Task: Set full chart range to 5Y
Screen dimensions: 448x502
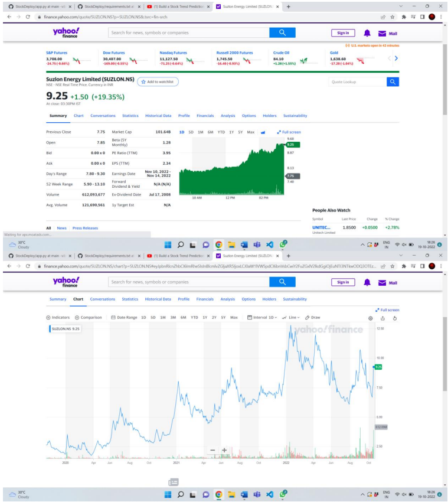Action: (x=223, y=318)
